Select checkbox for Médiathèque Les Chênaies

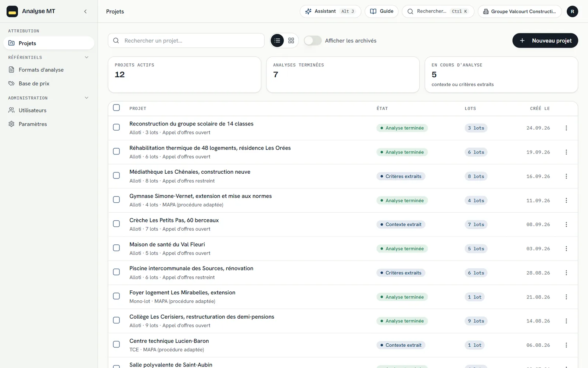point(116,176)
